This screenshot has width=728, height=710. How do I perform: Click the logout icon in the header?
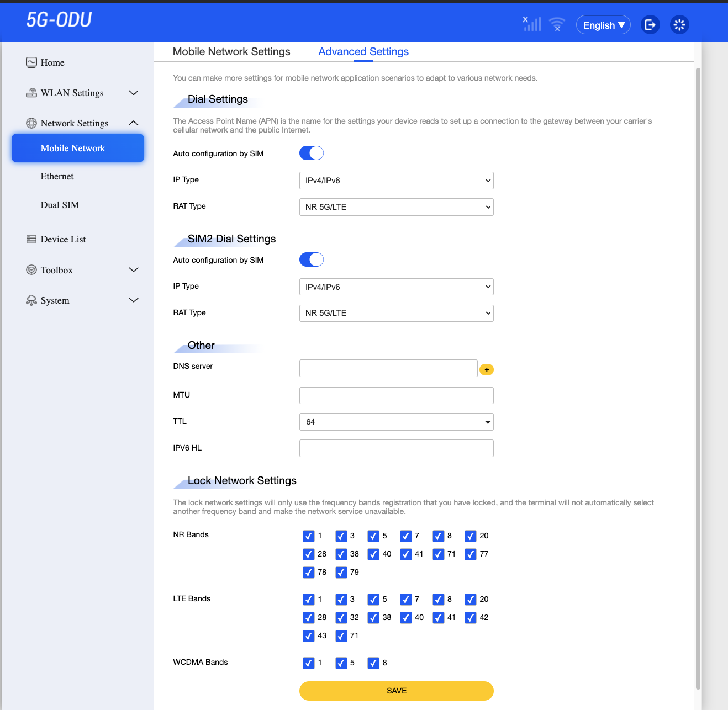click(x=650, y=25)
